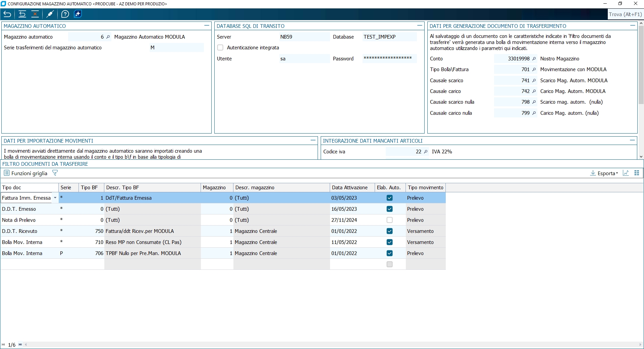Collapse the MAGAZZINO AUTOMATICO panel
The image size is (644, 349).
207,26
